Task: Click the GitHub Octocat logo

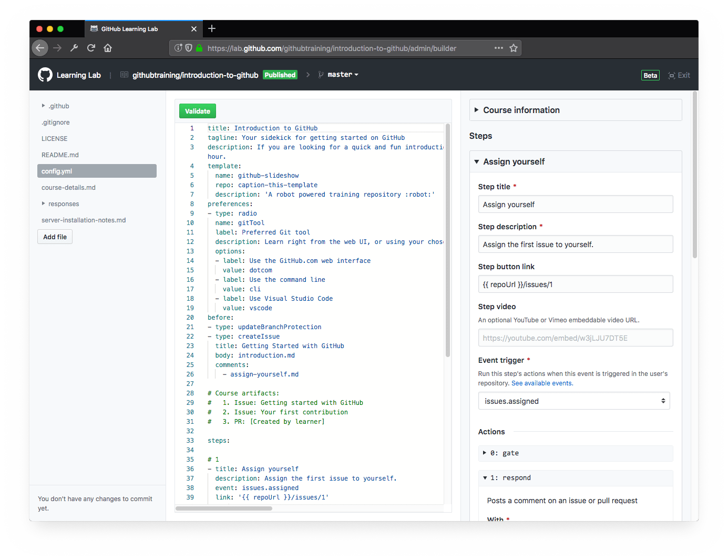Action: tap(45, 75)
